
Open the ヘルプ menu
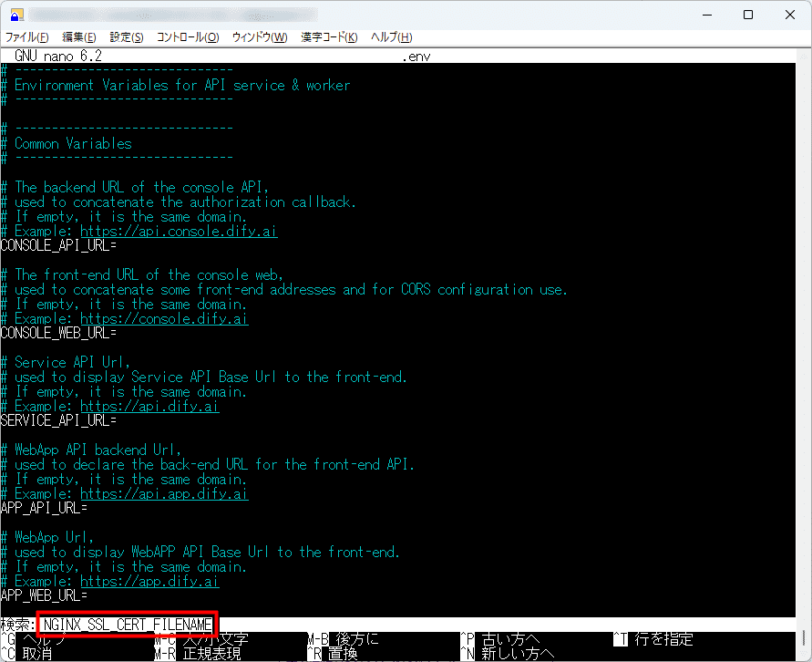point(391,36)
